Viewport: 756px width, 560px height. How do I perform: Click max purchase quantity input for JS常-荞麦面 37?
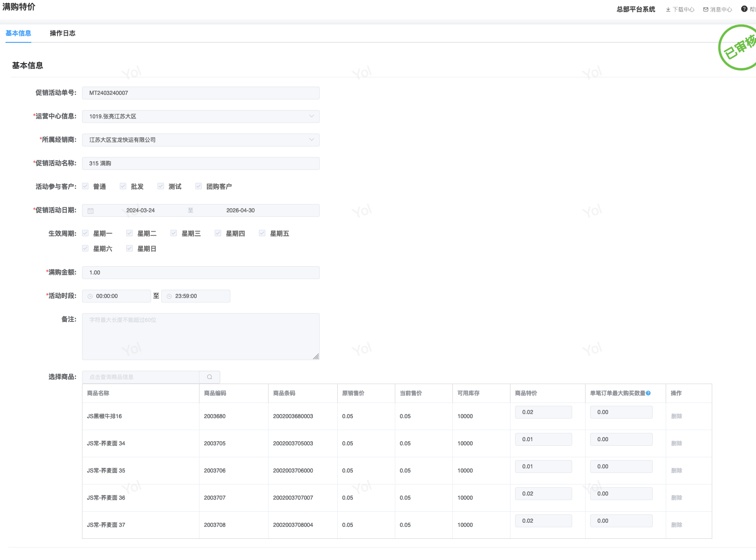click(x=621, y=521)
